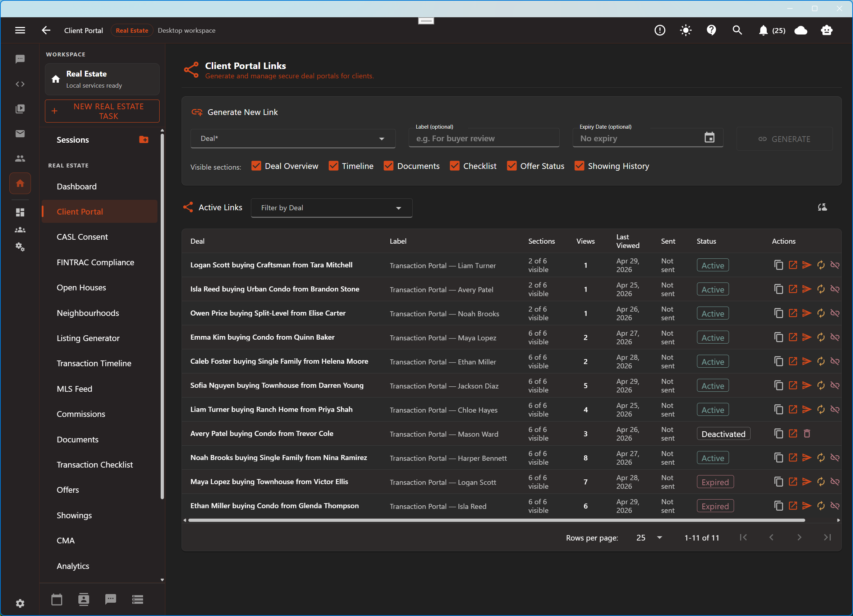Open the list view icon in bottom toolbar

[138, 599]
